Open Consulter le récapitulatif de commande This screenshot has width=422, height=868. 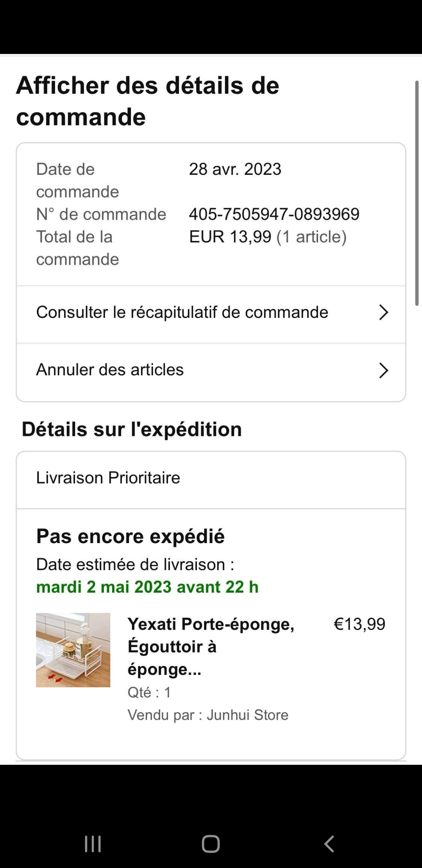pyautogui.click(x=182, y=312)
